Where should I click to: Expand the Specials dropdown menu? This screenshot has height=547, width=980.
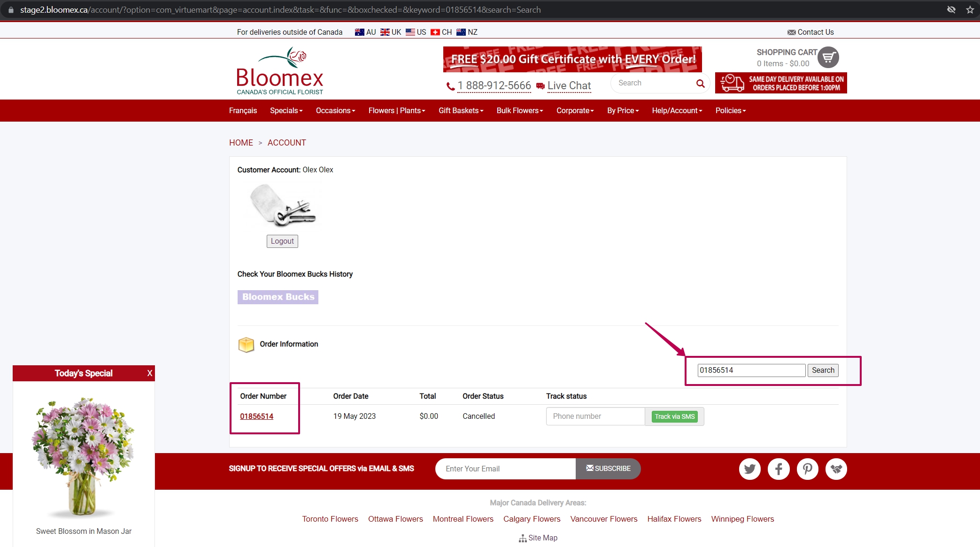(286, 110)
